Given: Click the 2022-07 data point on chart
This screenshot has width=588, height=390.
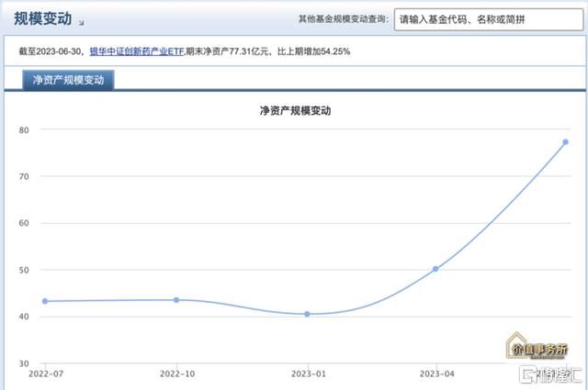Looking at the screenshot, I should 45,301.
